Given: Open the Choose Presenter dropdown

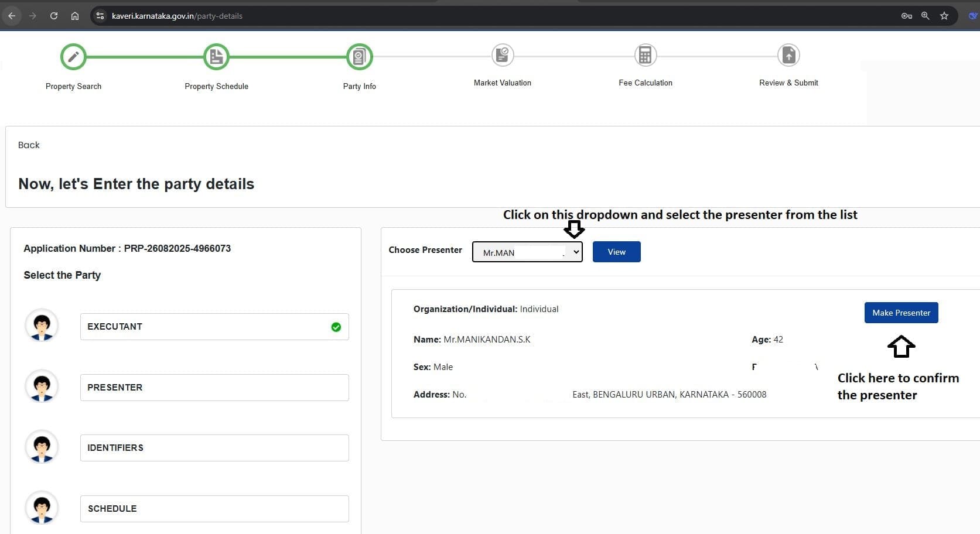Looking at the screenshot, I should point(527,252).
